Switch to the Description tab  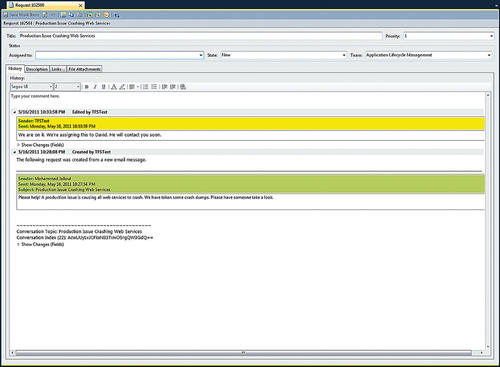coord(37,69)
